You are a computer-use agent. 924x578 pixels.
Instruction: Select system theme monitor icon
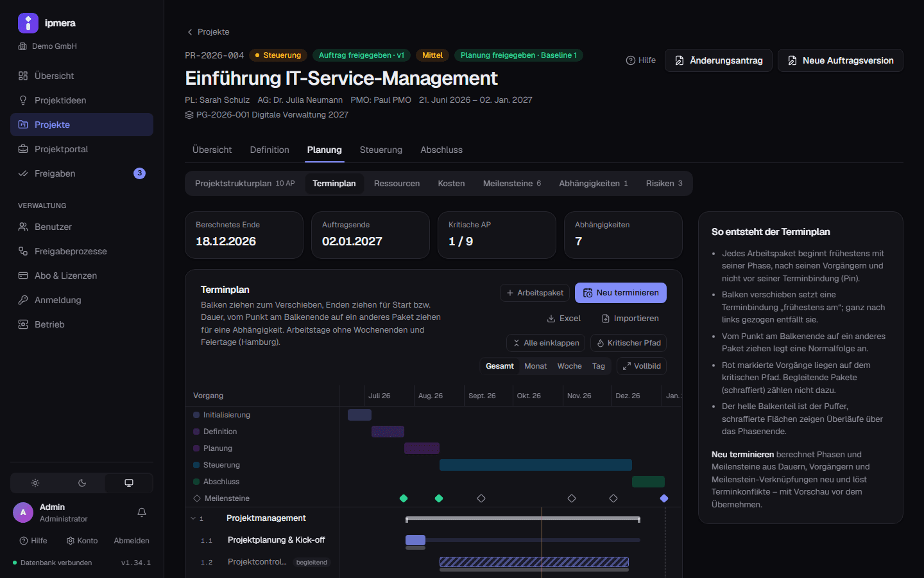coord(129,483)
